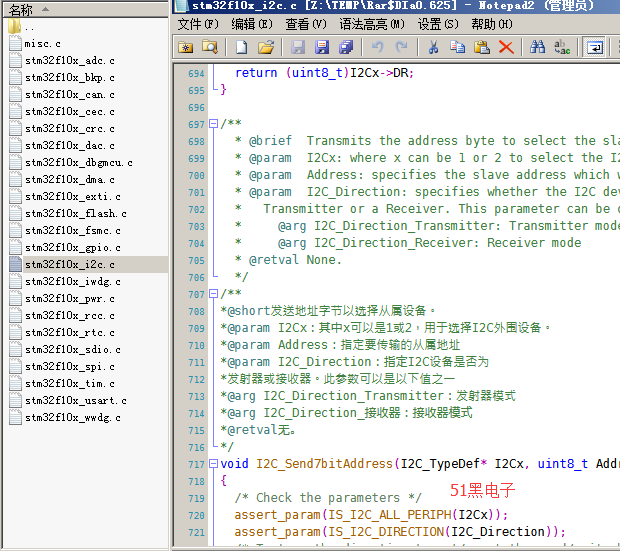620x551 pixels.
Task: Open Replace with ab-ac icon
Action: [x=562, y=47]
